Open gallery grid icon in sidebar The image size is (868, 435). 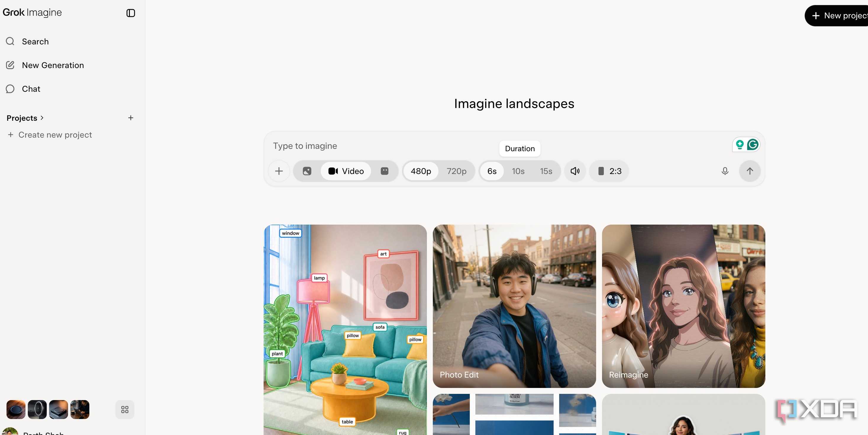click(125, 409)
